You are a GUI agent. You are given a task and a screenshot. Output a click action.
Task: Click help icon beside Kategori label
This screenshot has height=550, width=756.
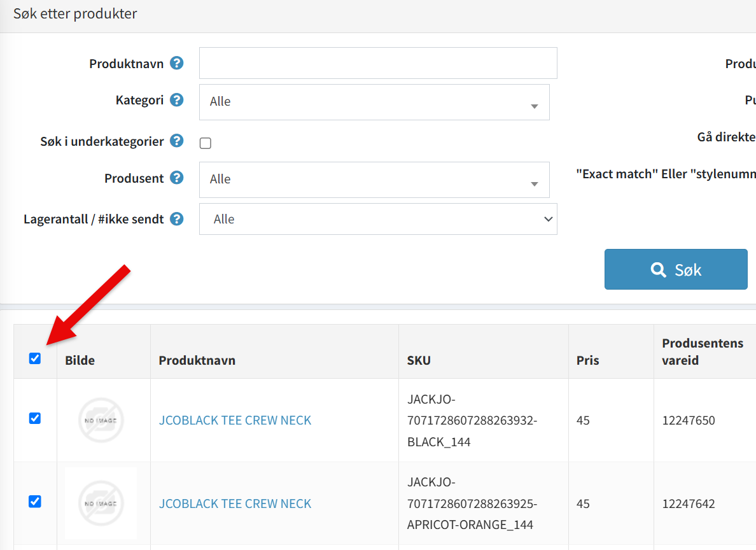177,100
